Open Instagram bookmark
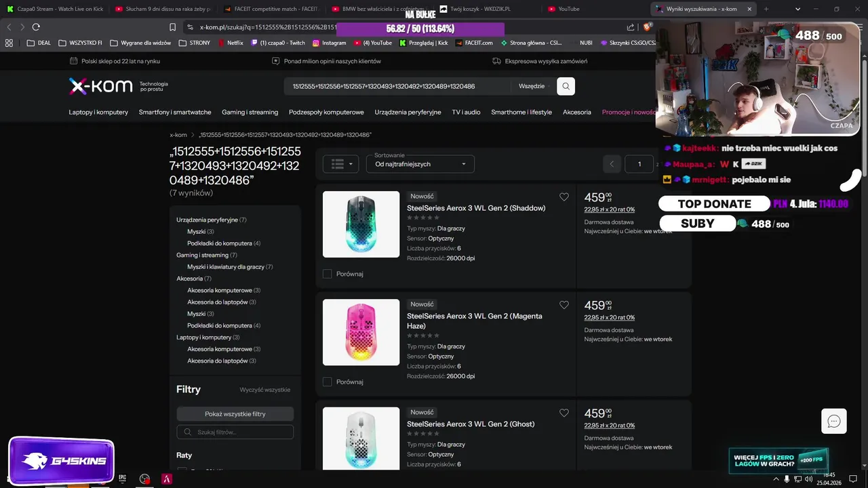The image size is (868, 488). (329, 43)
